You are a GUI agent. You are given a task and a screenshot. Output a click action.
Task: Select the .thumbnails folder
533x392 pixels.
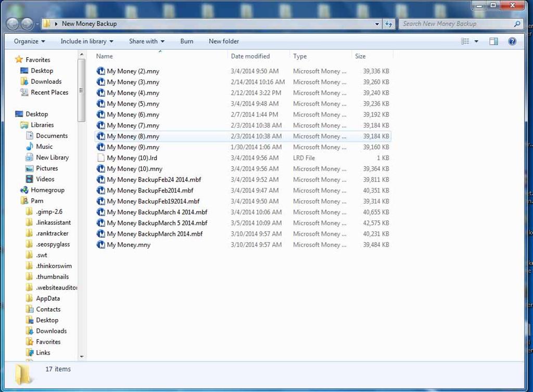click(53, 277)
